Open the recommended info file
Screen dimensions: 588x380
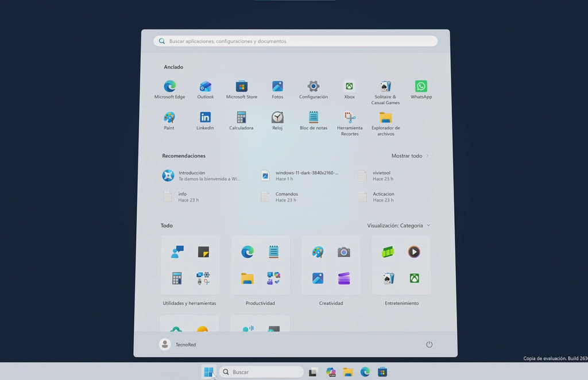click(x=181, y=197)
